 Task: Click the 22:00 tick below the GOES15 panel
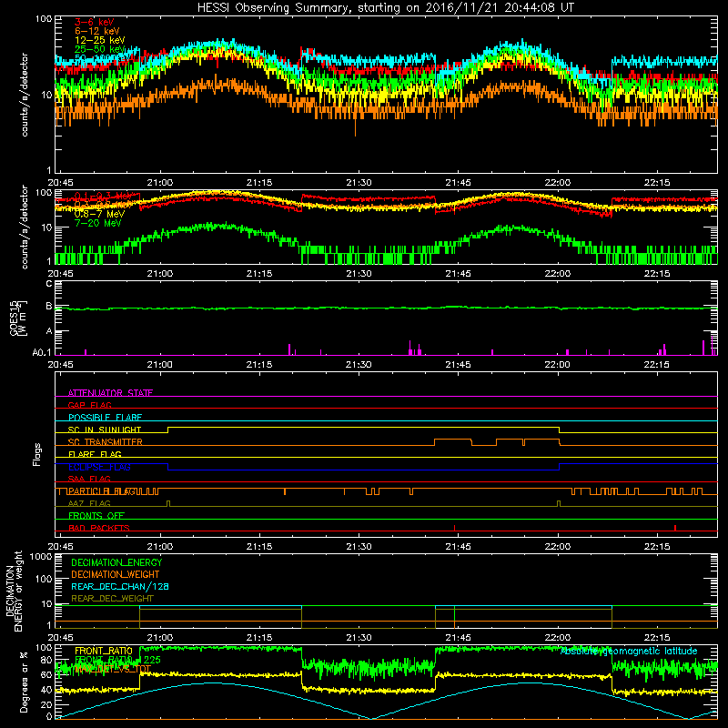(x=557, y=365)
